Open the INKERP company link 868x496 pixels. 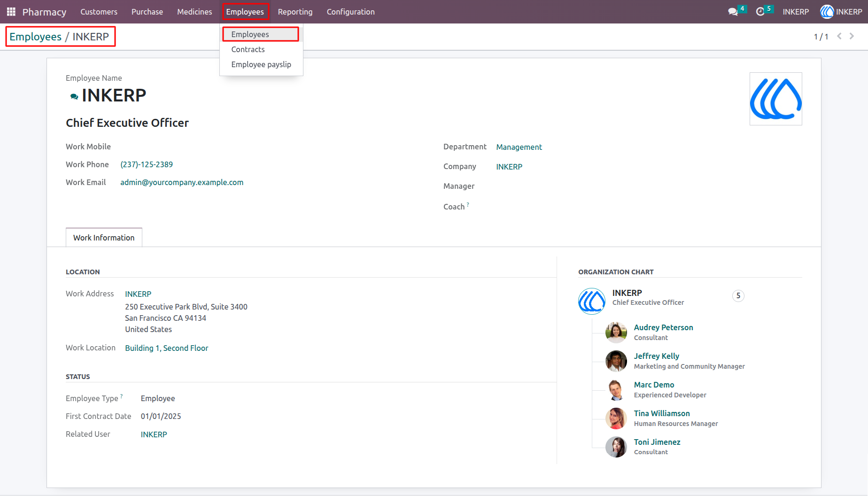[x=509, y=167]
